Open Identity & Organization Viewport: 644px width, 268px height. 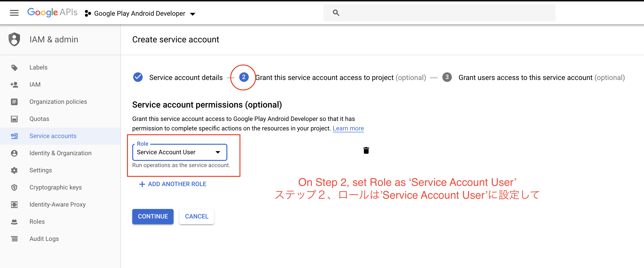tap(60, 153)
